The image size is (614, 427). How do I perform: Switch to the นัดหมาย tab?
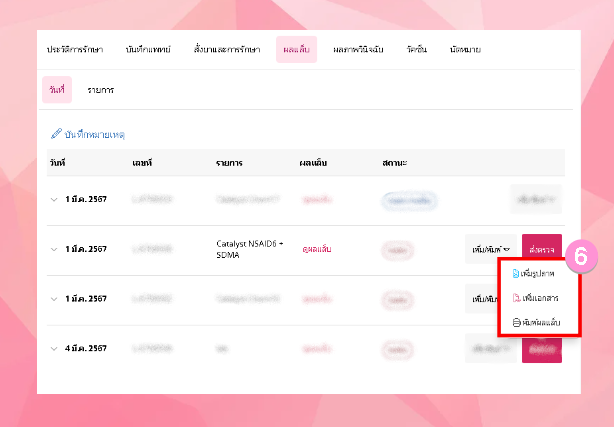[x=465, y=49]
